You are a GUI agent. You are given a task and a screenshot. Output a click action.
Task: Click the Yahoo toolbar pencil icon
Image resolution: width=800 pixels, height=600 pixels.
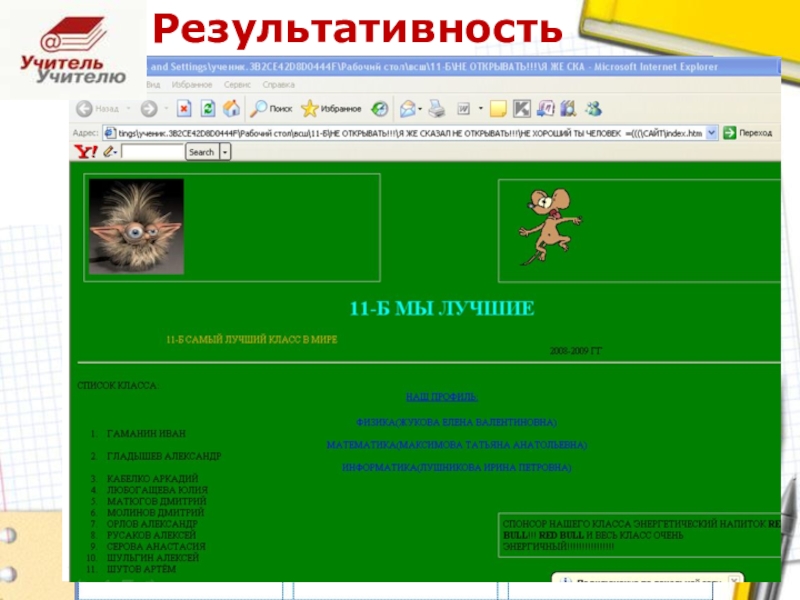(108, 152)
